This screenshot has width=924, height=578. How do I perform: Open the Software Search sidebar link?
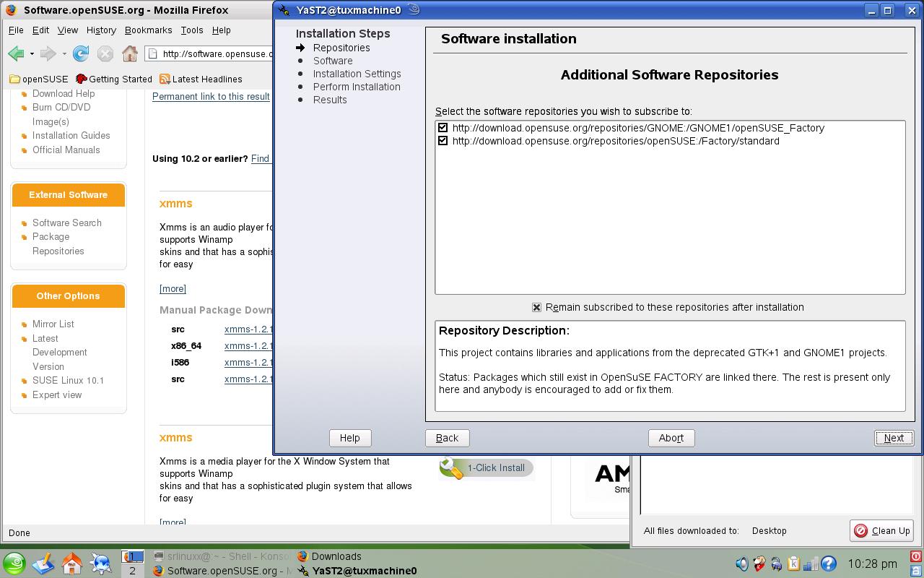(67, 223)
